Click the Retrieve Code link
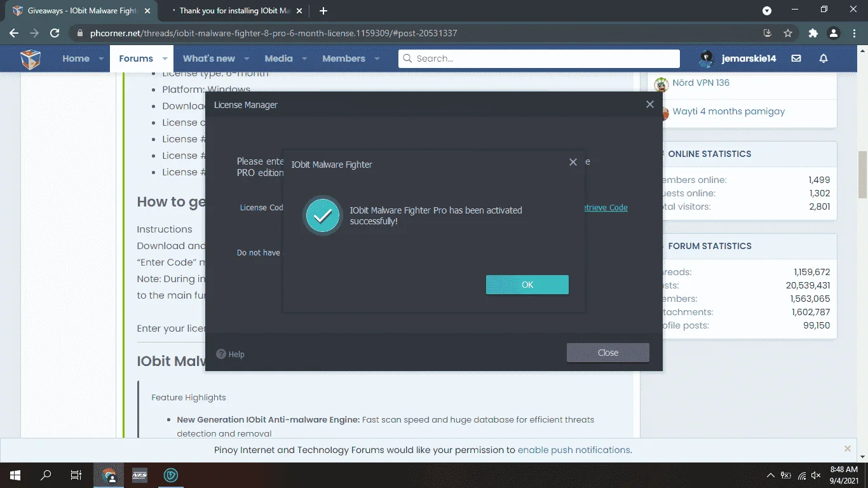Image resolution: width=868 pixels, height=488 pixels. (606, 208)
